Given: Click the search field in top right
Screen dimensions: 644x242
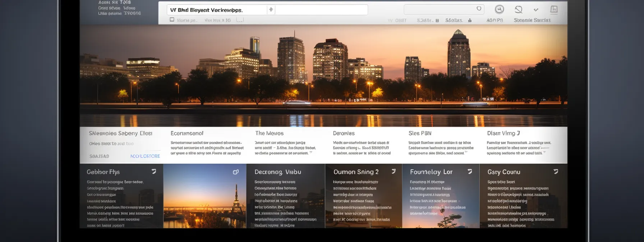Looking at the screenshot, I should point(444,9).
